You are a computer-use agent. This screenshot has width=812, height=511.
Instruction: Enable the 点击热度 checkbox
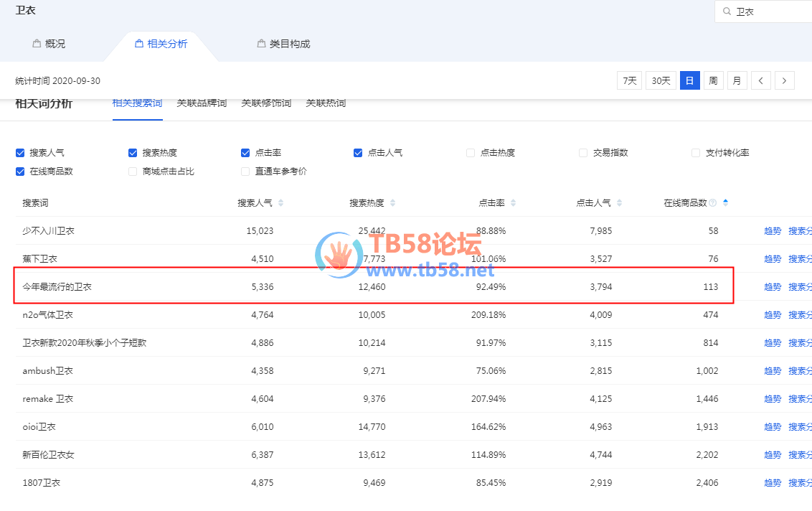tap(471, 153)
